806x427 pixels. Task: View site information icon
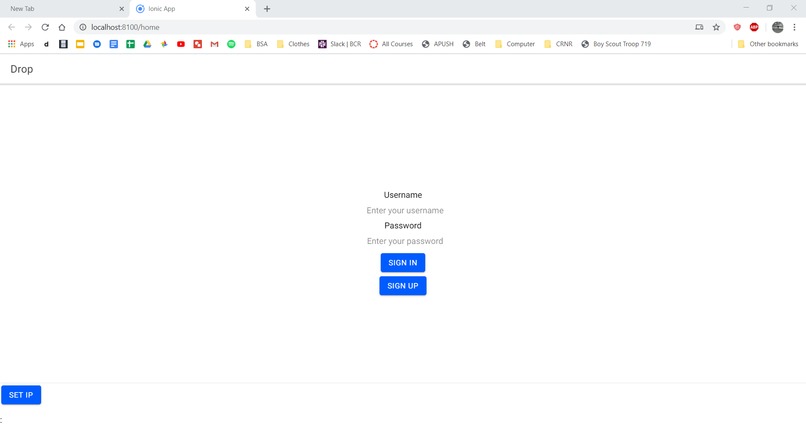[x=82, y=27]
